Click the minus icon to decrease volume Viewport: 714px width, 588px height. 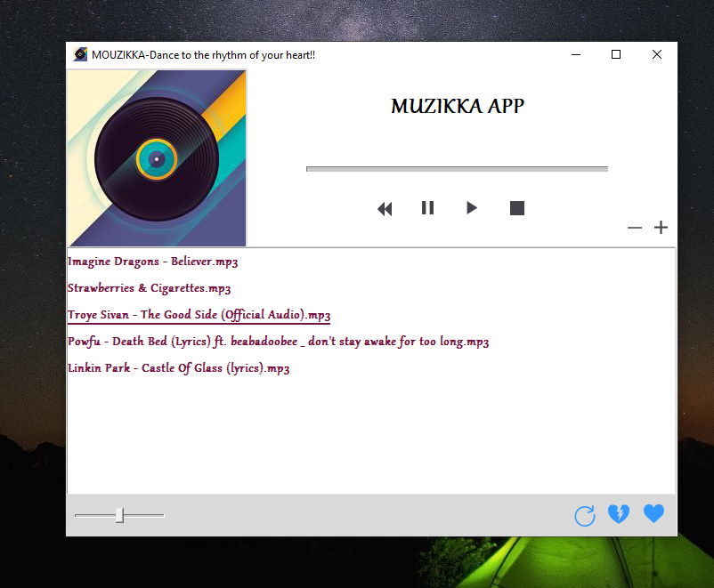634,228
